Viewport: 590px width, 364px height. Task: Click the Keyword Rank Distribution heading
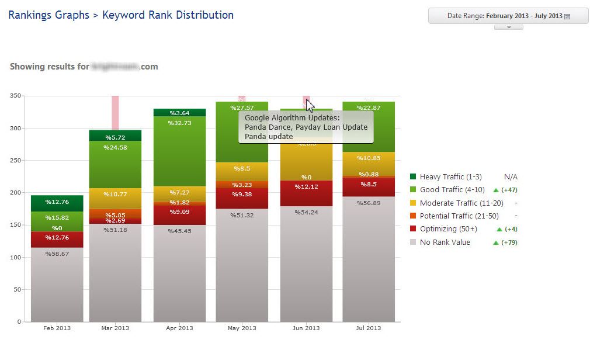point(168,15)
